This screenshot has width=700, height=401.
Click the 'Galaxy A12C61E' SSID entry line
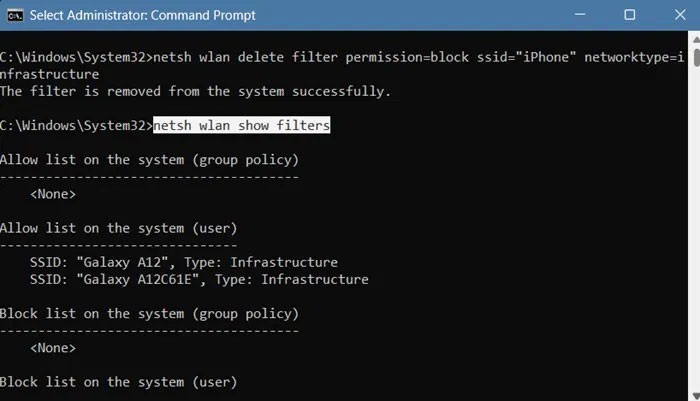199,279
